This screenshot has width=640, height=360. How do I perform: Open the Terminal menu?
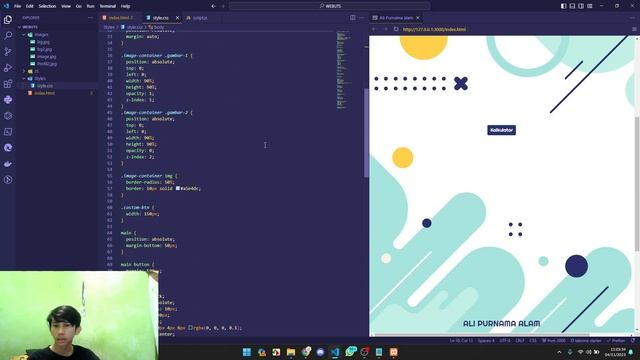[108, 6]
